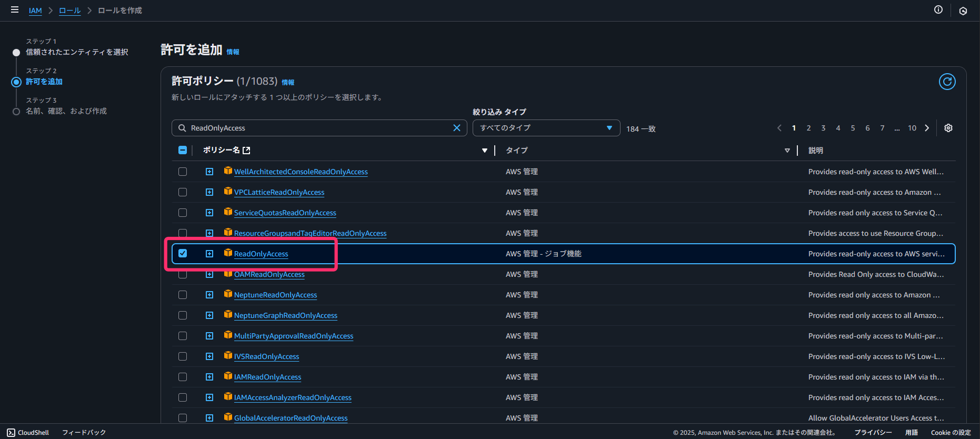Expand GlobalAcceleratorReadOnlyAccess policy details
The height and width of the screenshot is (439, 980).
pyautogui.click(x=209, y=418)
